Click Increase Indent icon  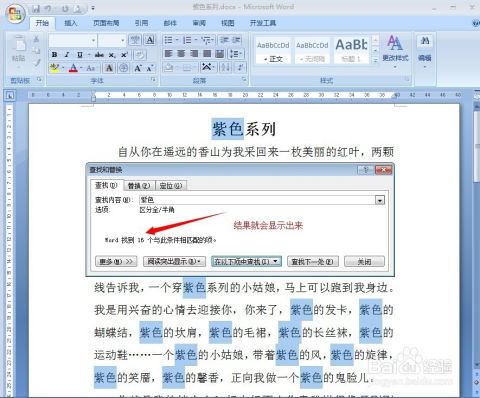tap(236, 40)
